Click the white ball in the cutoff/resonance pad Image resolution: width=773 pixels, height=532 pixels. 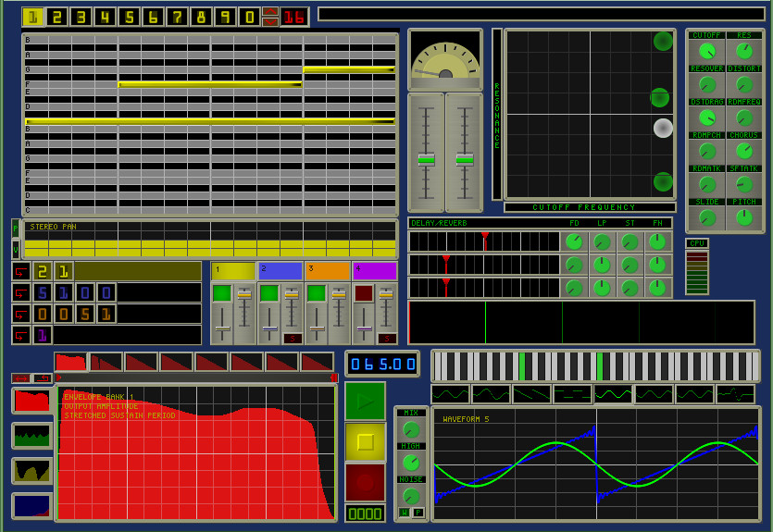pos(663,128)
